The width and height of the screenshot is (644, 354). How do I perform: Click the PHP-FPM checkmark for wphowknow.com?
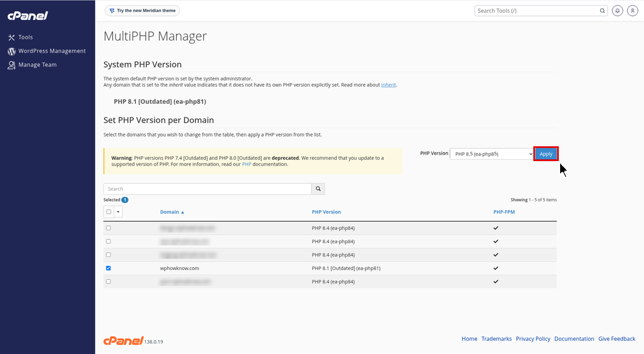point(496,268)
